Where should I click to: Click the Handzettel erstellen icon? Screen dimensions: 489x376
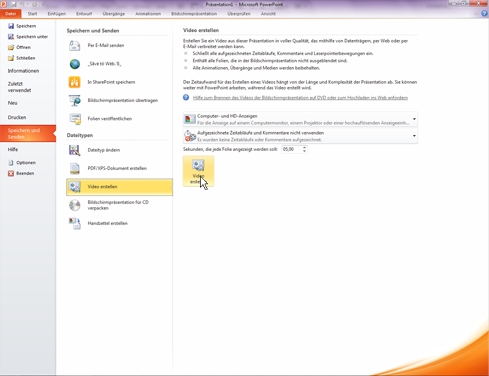75,223
